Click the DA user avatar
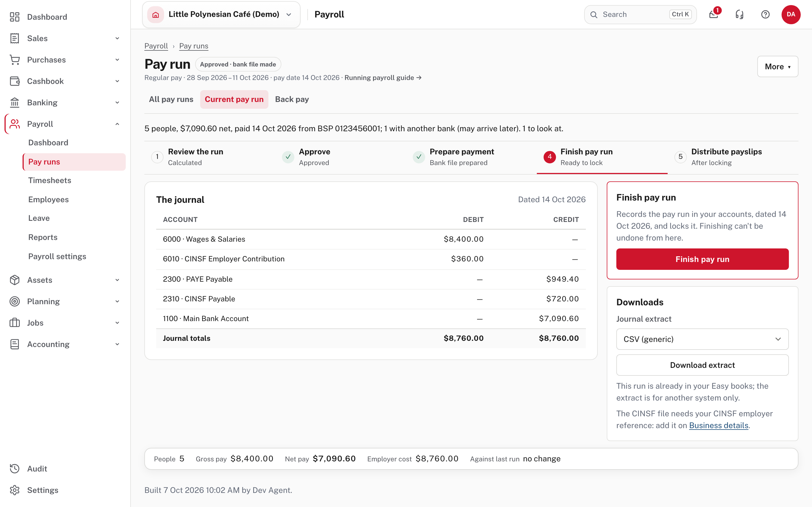Viewport: 812px width, 507px height. pos(791,14)
